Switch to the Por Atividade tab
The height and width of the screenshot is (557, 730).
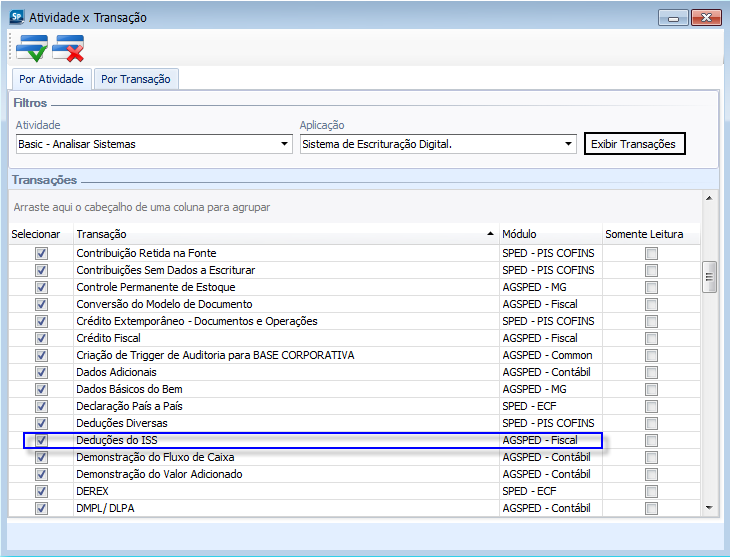click(x=51, y=79)
